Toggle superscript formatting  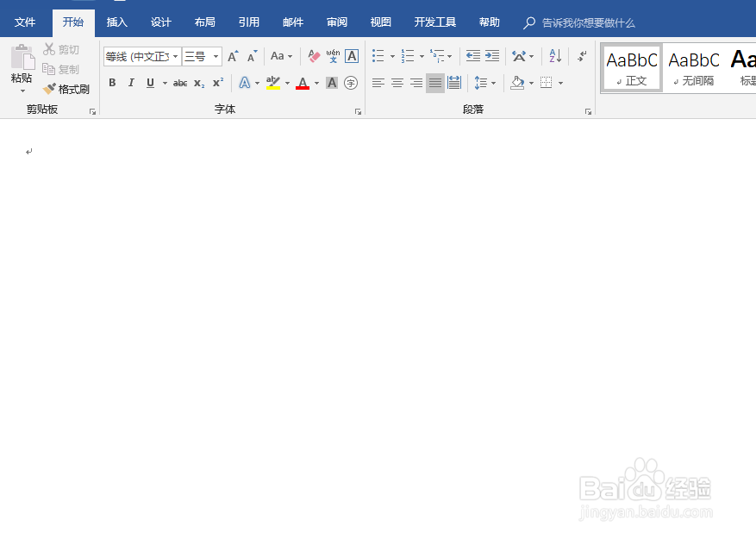(218, 83)
